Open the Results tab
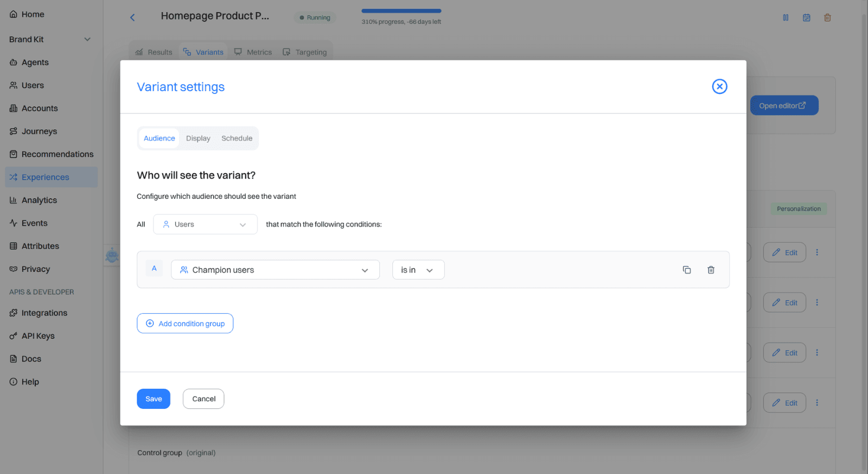 (x=154, y=52)
